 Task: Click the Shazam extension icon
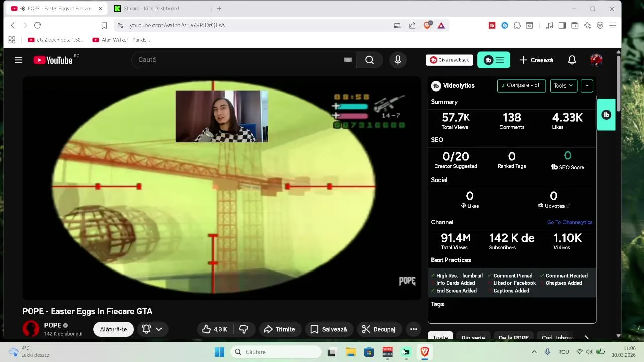click(505, 25)
